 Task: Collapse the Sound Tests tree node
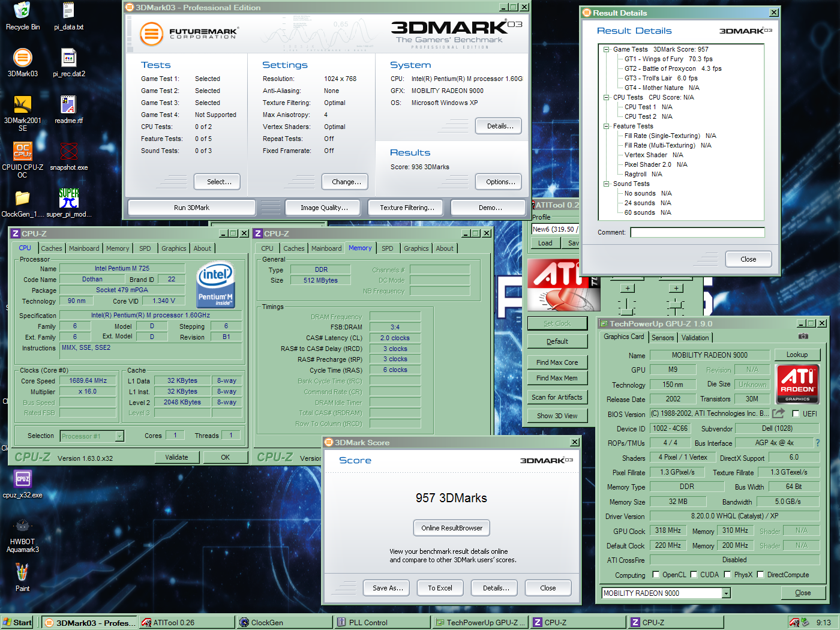607,184
